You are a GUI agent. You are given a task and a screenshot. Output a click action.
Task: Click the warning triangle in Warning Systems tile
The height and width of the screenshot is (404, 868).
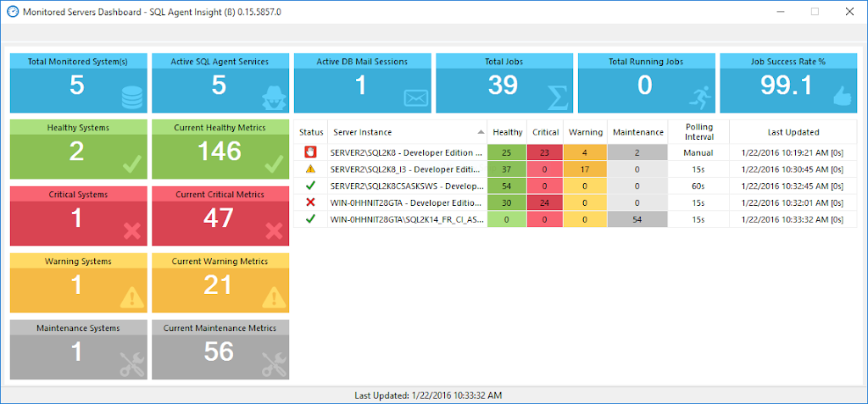pos(131,297)
